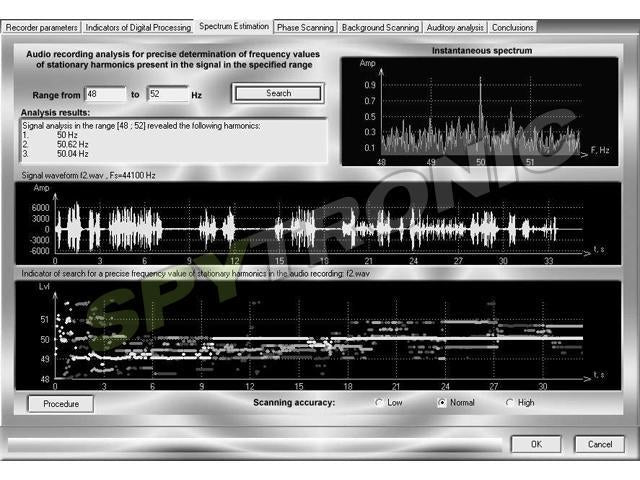Viewport: 640px width, 480px height.
Task: Select the Spectrum Estimation tab
Action: [x=234, y=26]
